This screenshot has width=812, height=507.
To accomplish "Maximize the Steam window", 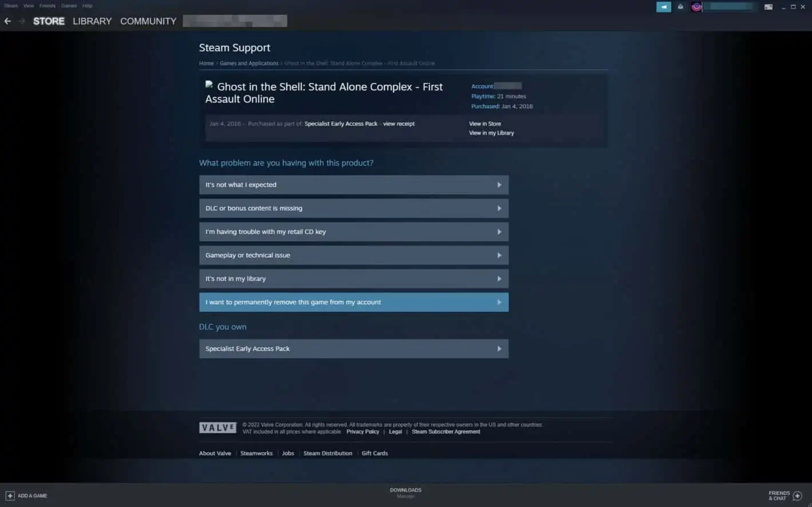I will coord(793,7).
